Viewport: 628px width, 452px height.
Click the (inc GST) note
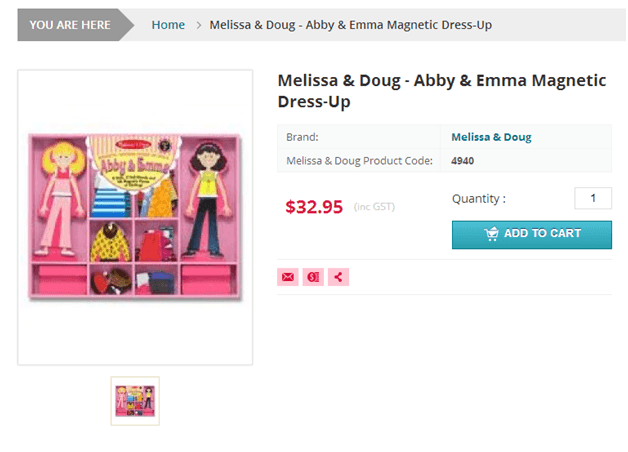tap(374, 207)
